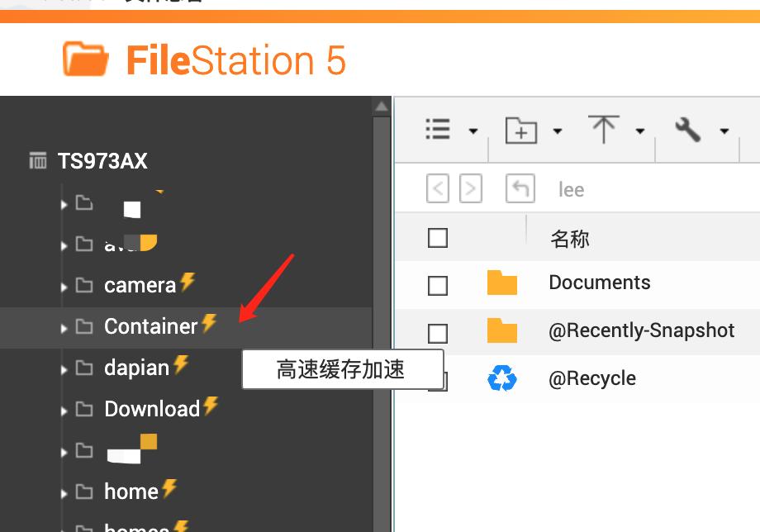The image size is (760, 532).
Task: Open the view options list icon
Action: coord(439,130)
